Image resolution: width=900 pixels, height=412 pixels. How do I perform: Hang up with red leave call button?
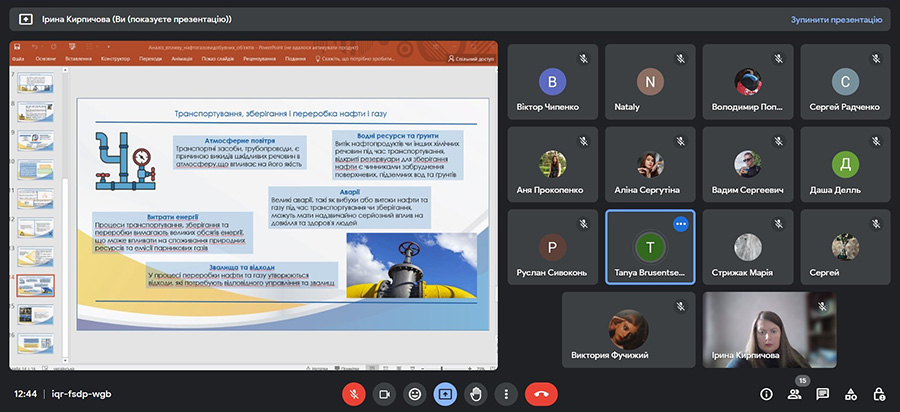coord(540,394)
